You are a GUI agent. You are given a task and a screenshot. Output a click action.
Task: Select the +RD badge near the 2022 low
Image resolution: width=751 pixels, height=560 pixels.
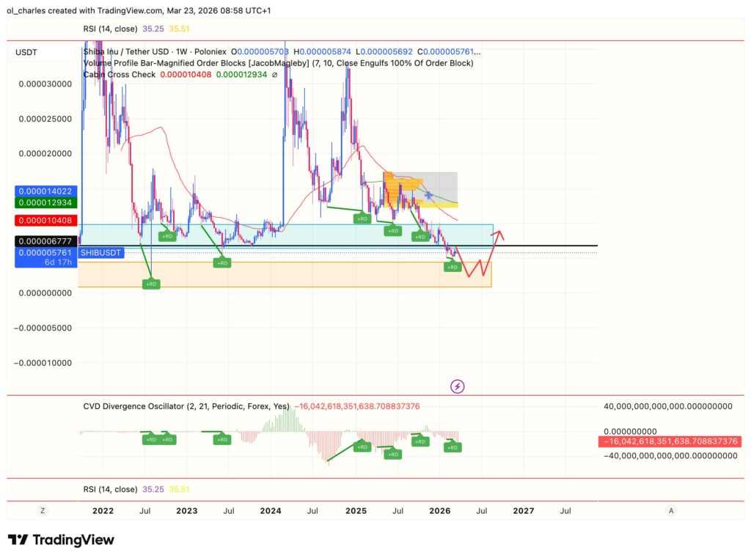coord(151,284)
